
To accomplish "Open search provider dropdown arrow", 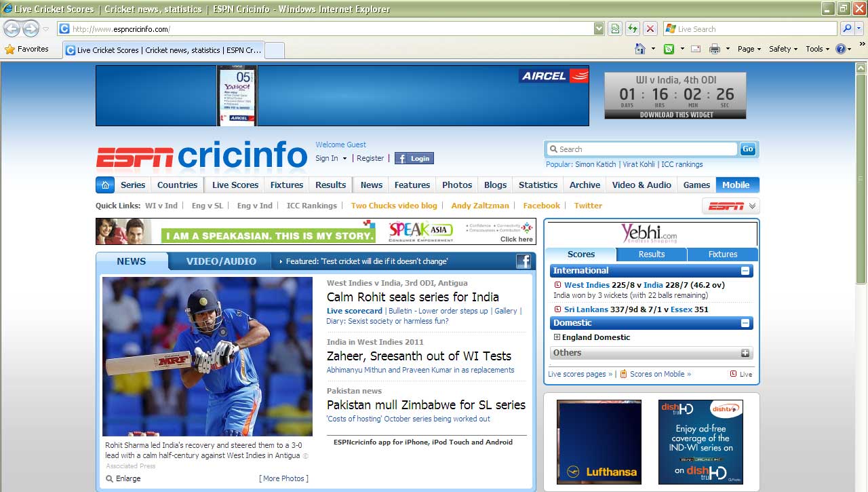I will pos(859,29).
